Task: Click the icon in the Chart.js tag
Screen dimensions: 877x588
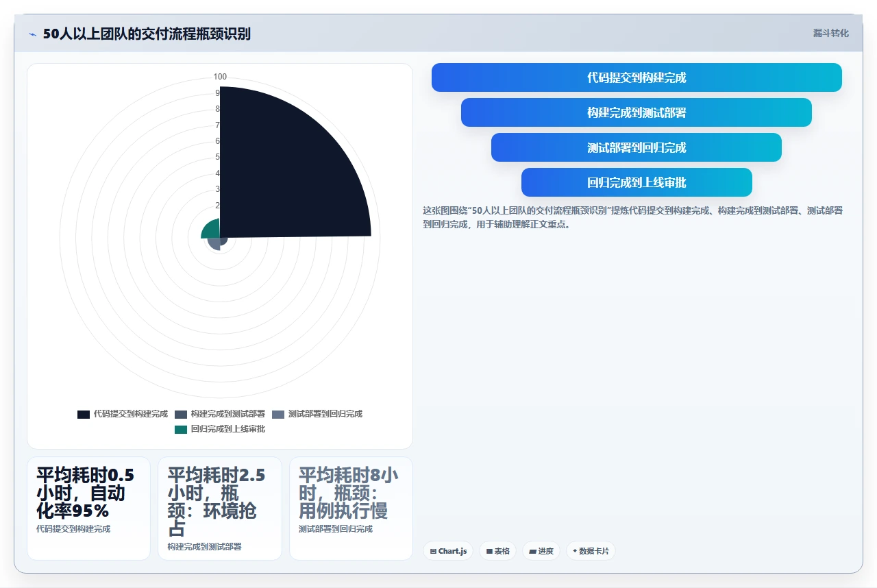Action: 433,551
